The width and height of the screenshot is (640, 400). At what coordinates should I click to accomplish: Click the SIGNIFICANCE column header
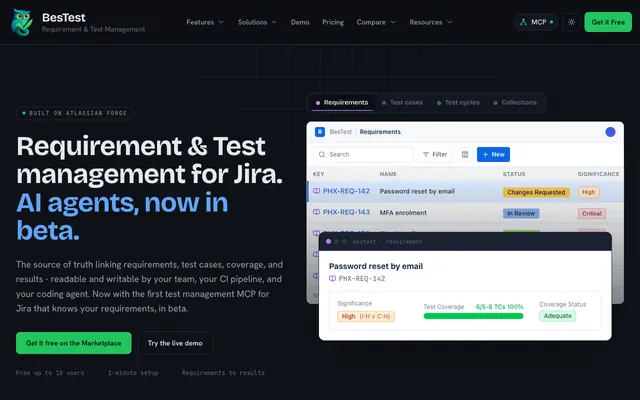(598, 174)
